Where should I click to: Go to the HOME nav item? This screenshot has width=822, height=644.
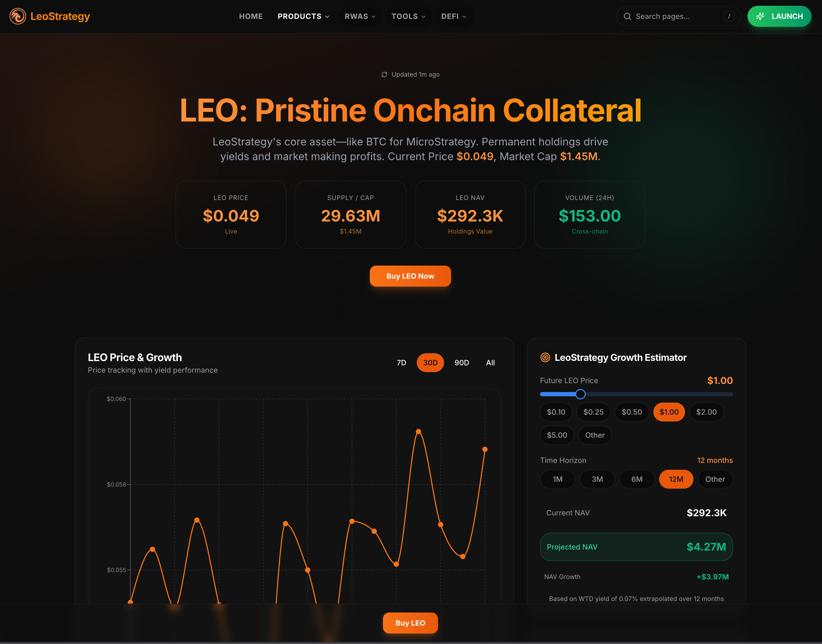click(251, 16)
